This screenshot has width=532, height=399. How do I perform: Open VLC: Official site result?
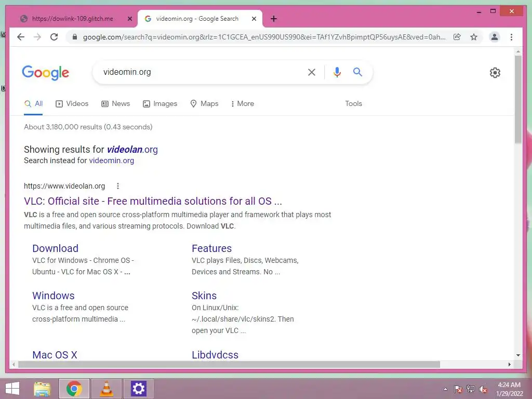coord(153,201)
